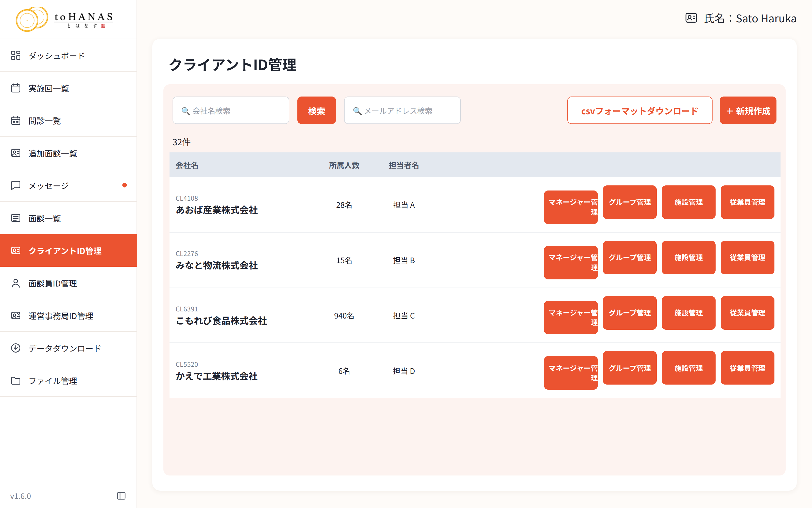812x508 pixels.
Task: Click the person icon beside 面談員ID管理
Action: tap(16, 283)
